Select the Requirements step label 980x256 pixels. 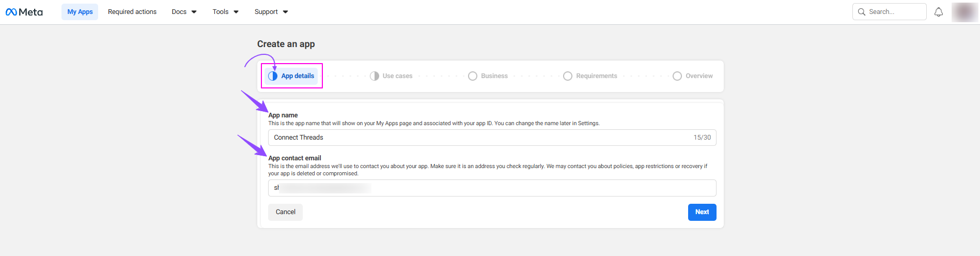point(597,76)
